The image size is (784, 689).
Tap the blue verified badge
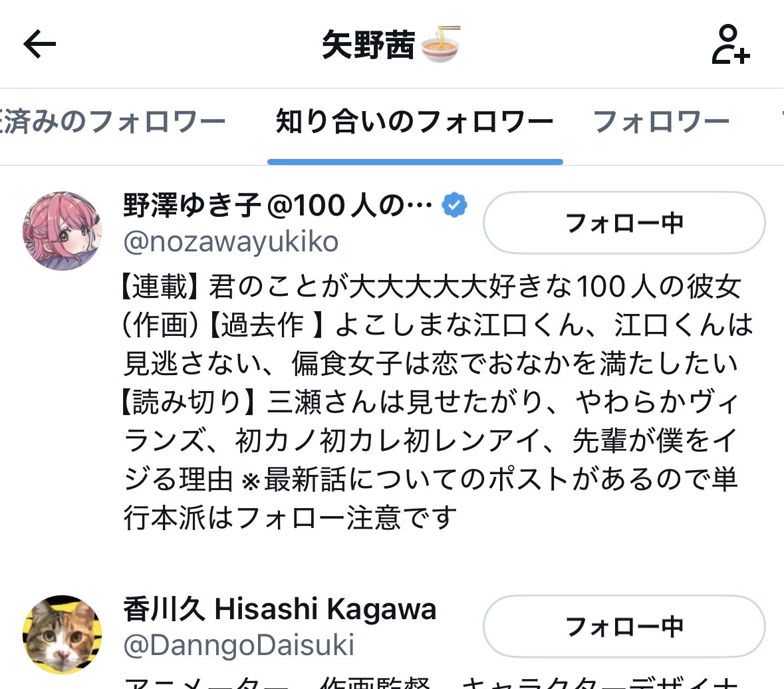click(x=454, y=204)
